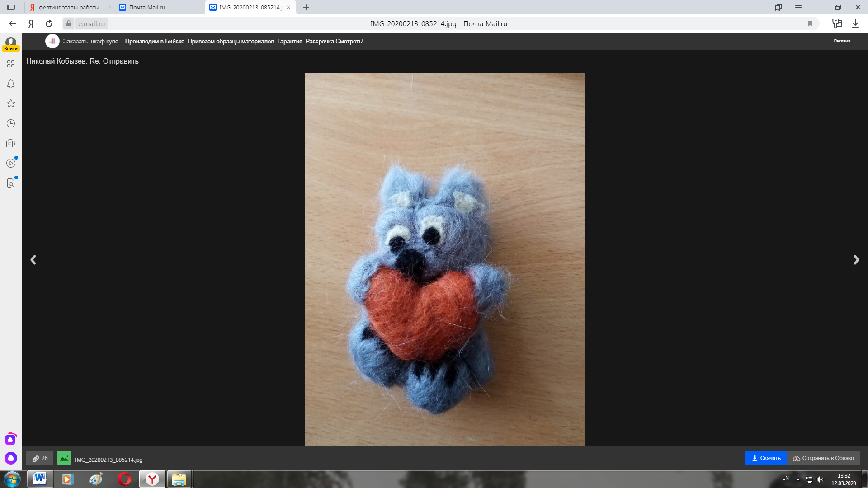Click the browser reload button
Screen dimensions: 868x488
[x=49, y=23]
